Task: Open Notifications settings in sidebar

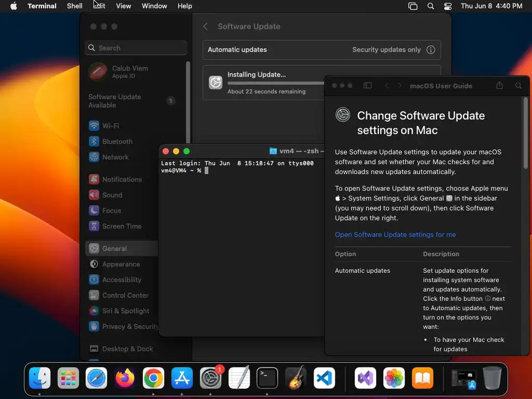Action: click(x=116, y=179)
